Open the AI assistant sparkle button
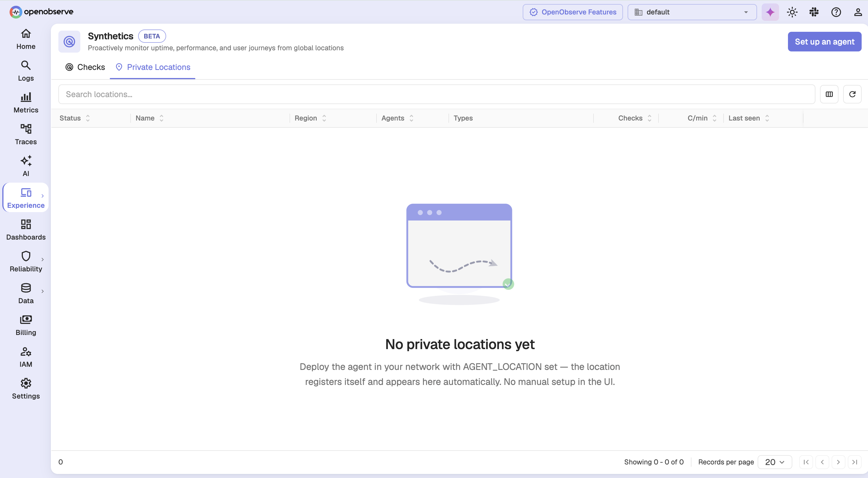 [x=770, y=12]
